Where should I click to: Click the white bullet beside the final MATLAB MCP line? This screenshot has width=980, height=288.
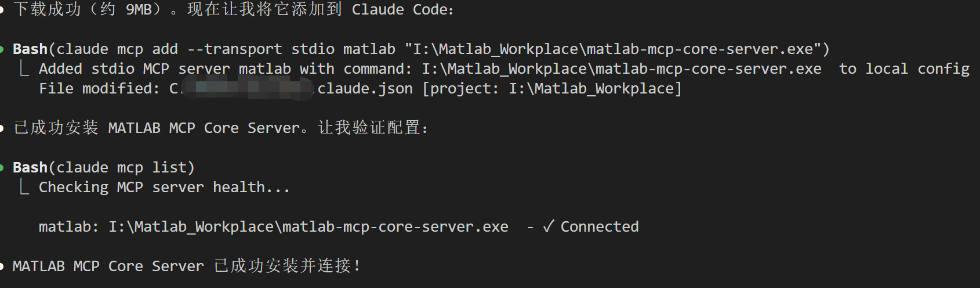2,266
